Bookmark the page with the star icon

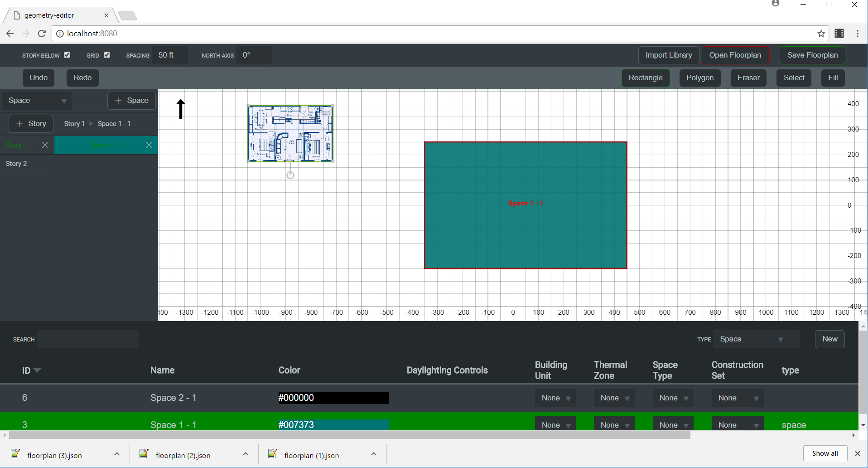point(821,33)
